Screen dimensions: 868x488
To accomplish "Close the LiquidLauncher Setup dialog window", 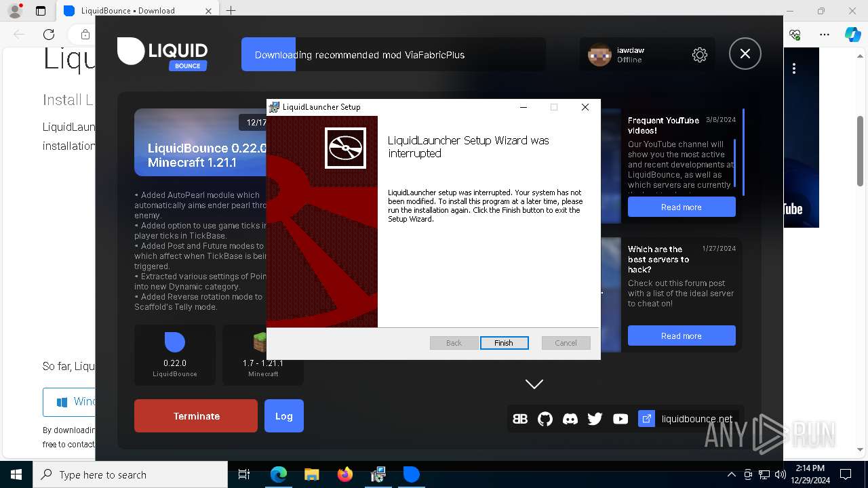I will pyautogui.click(x=585, y=107).
